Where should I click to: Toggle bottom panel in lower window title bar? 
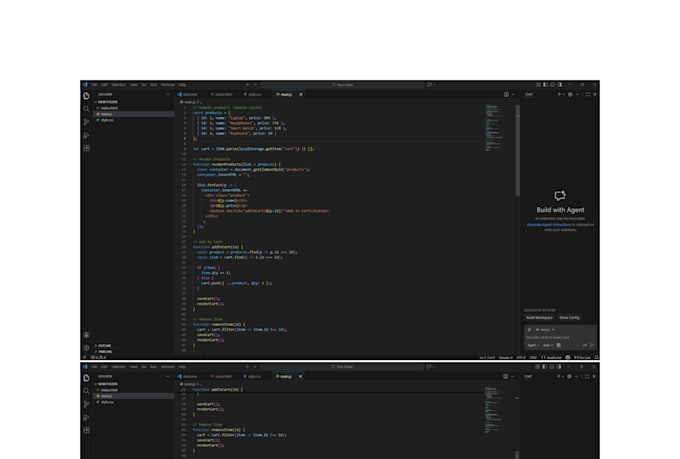(552, 367)
